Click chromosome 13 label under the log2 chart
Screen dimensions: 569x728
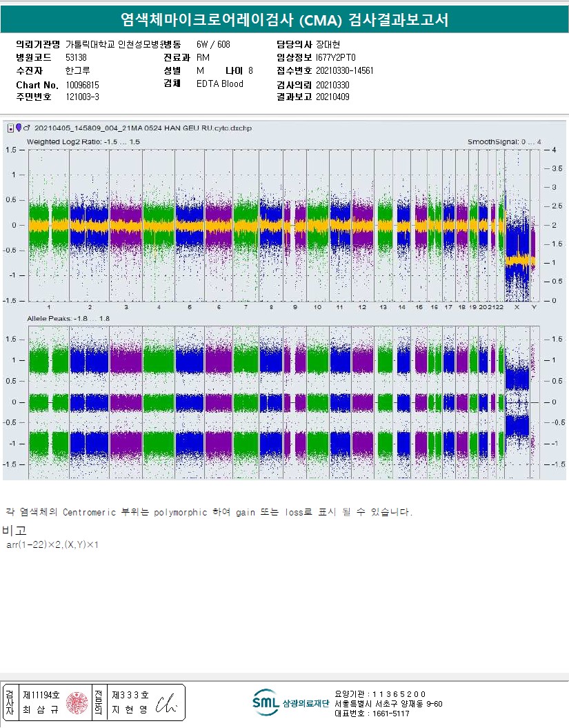click(x=383, y=307)
